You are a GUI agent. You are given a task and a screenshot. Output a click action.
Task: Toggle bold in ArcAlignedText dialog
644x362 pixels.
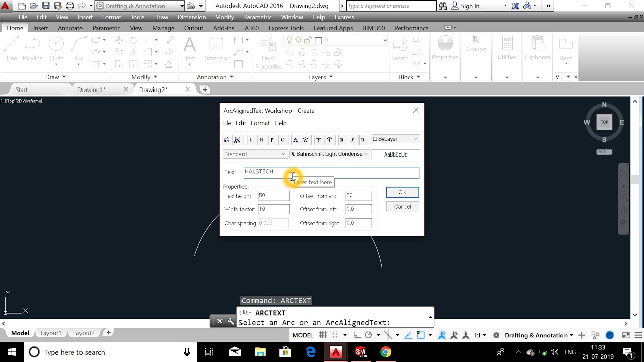(x=342, y=140)
